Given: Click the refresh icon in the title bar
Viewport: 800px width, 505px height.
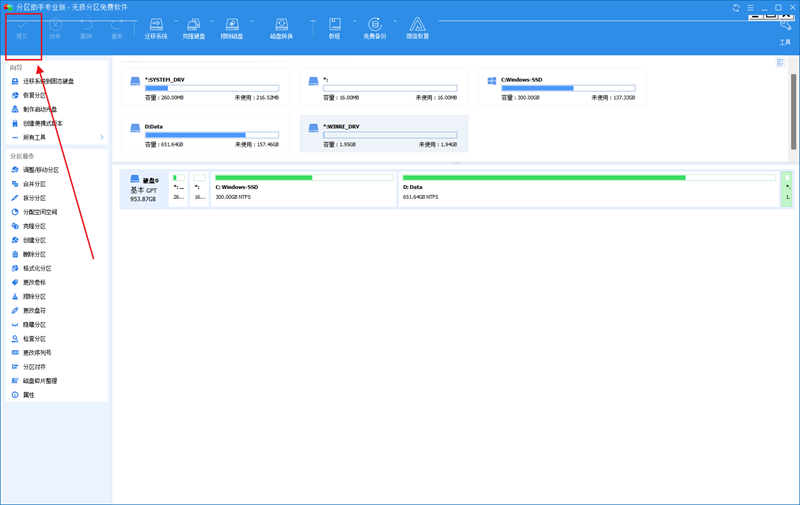Looking at the screenshot, I should point(736,8).
